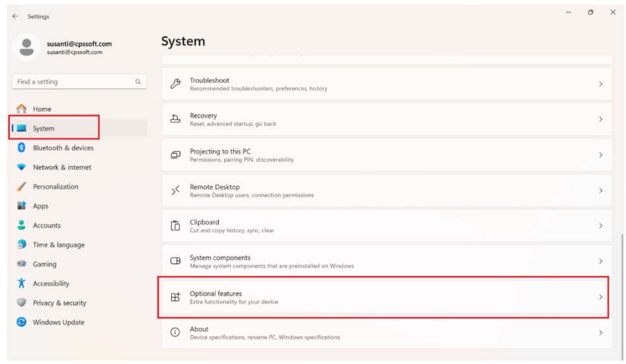Click the Apps icon in sidebar
The height and width of the screenshot is (364, 626).
21,206
